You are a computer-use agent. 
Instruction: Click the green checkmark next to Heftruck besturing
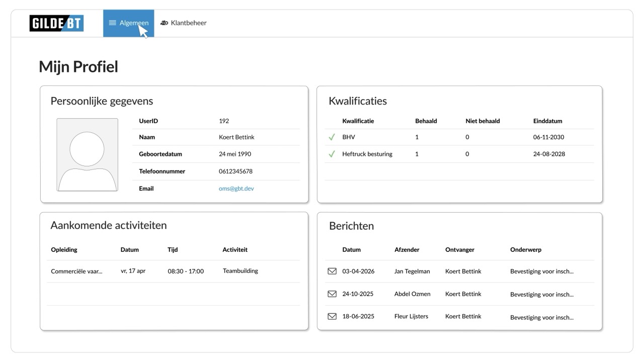tap(332, 154)
